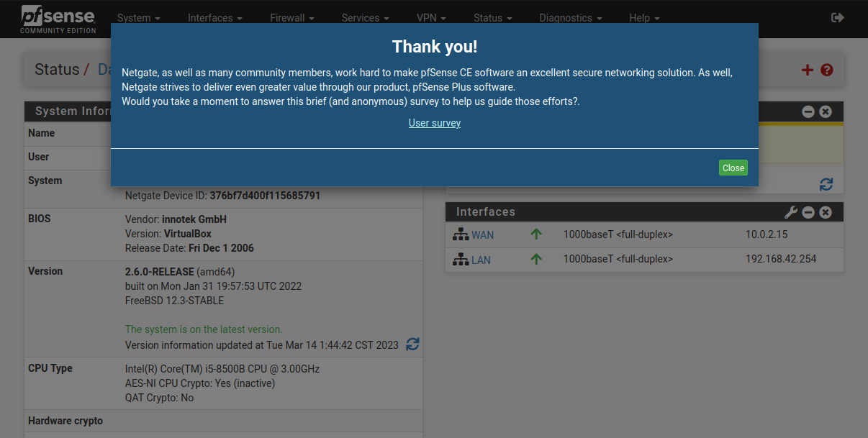The image size is (868, 438).
Task: Close the Interfaces widget with the X icon
Action: pyautogui.click(x=826, y=212)
